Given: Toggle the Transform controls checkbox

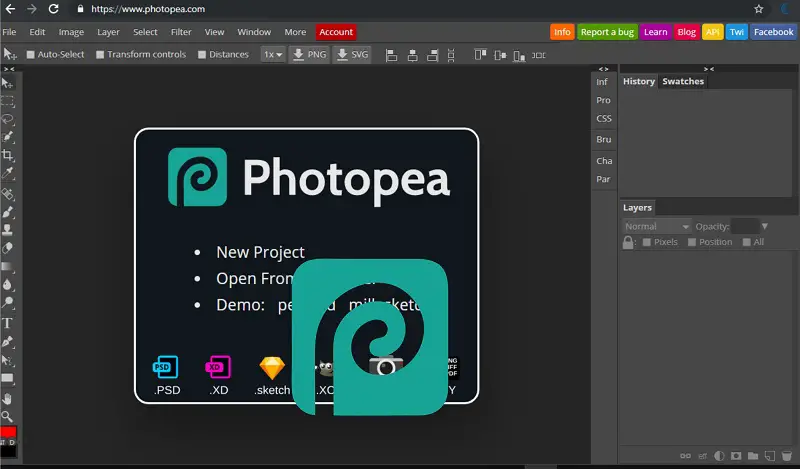Looking at the screenshot, I should (x=100, y=55).
